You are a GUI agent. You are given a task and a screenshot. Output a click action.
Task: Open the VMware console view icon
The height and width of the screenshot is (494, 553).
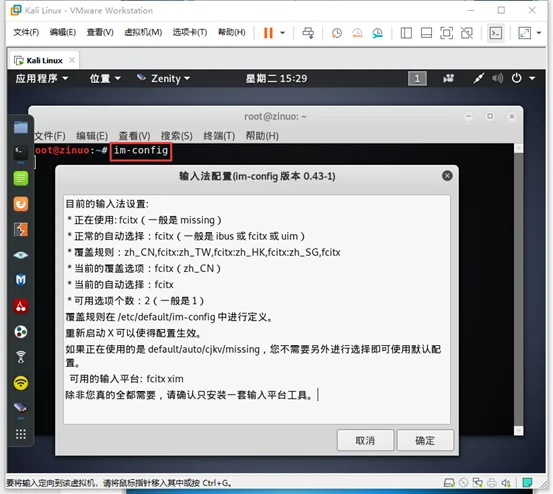pos(496,33)
